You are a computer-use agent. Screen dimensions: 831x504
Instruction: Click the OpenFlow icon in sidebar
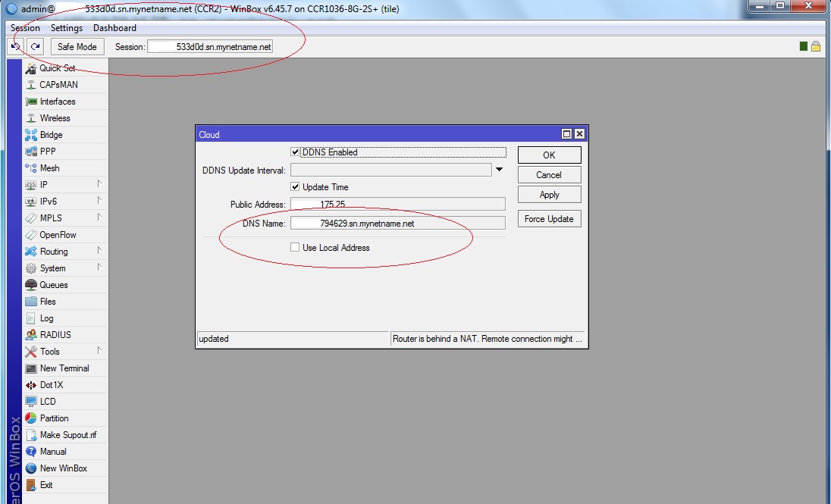coord(31,235)
